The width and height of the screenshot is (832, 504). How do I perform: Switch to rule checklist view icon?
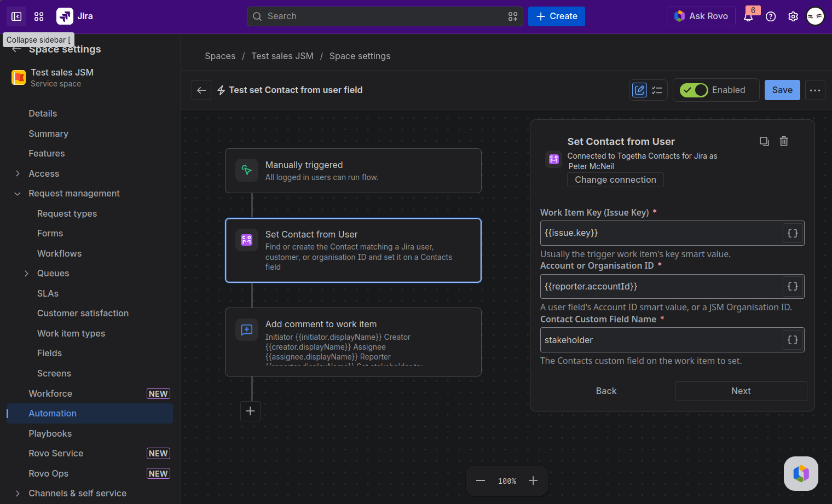tap(657, 90)
